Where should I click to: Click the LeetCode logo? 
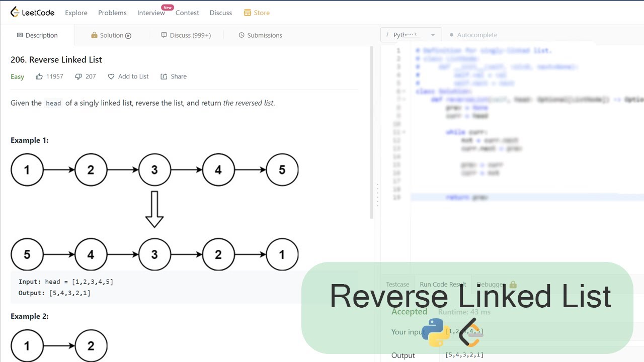pos(32,13)
